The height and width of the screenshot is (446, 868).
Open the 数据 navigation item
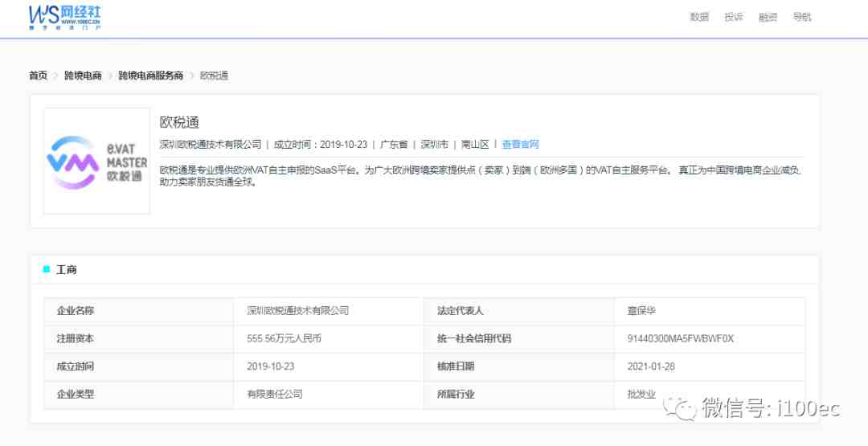[x=699, y=17]
